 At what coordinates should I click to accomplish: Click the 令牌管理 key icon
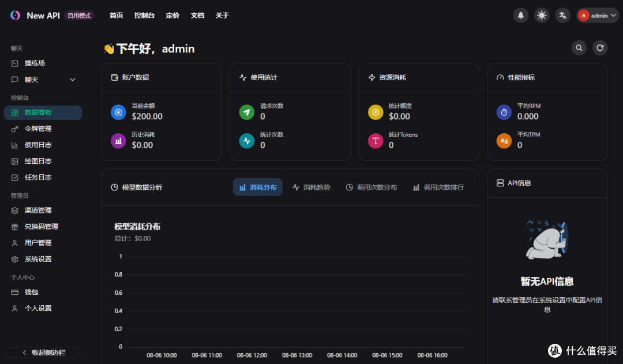(14, 129)
